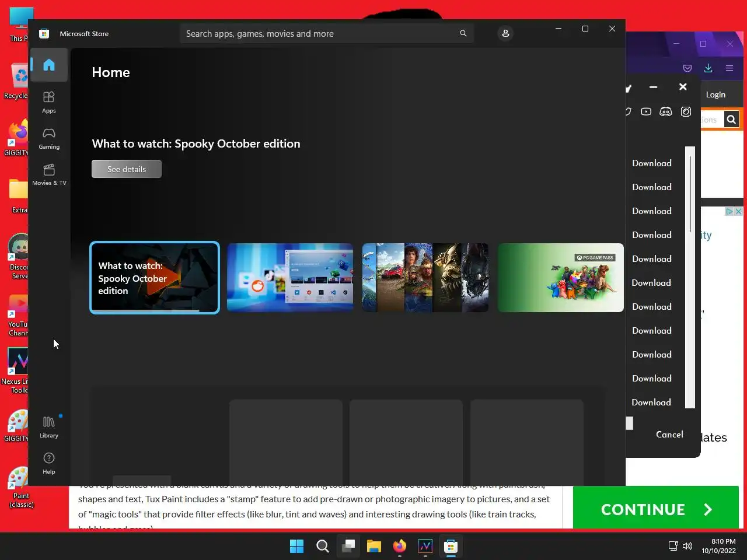Viewport: 747px width, 560px height.
Task: Click the Search apps, games, movies field
Action: pyautogui.click(x=327, y=34)
